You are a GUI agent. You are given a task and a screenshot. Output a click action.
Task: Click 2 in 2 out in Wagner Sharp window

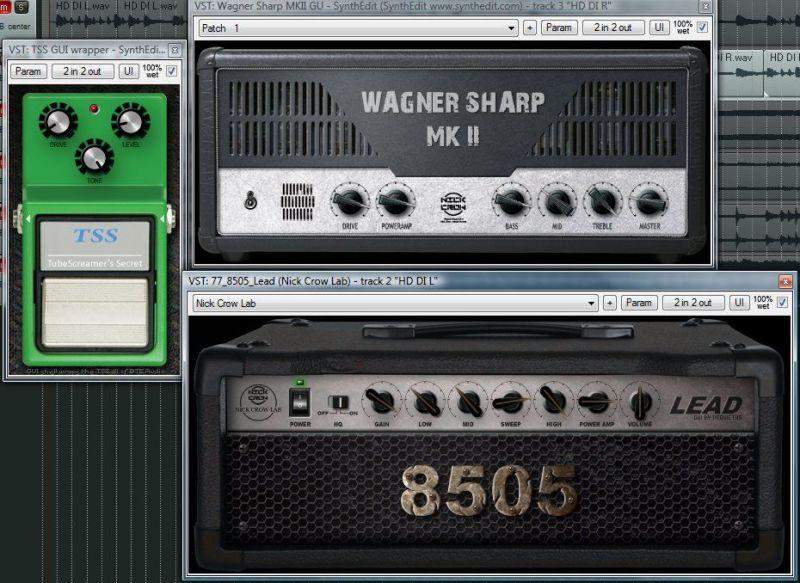point(613,28)
